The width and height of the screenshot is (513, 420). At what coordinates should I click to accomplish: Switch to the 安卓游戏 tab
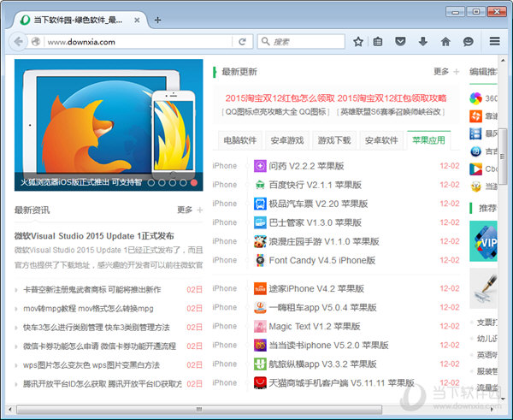(x=287, y=140)
